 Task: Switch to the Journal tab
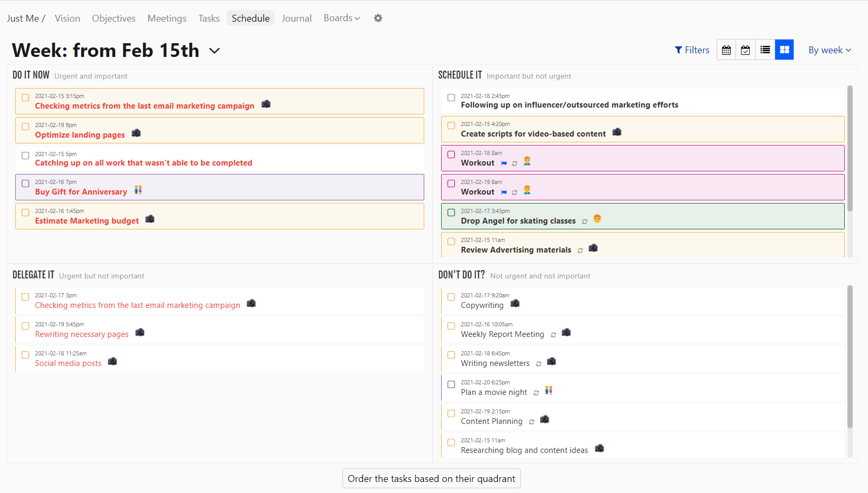coord(297,18)
